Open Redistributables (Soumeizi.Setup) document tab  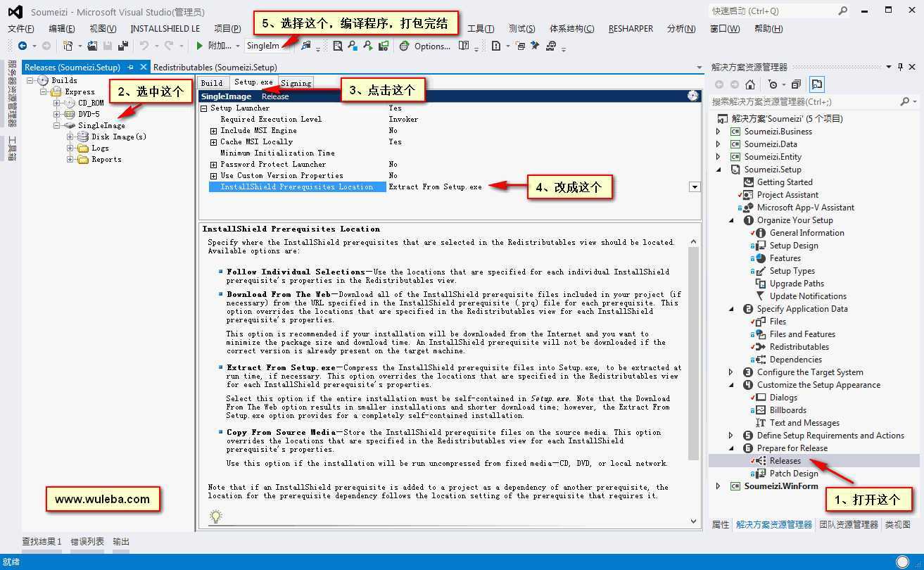coord(215,68)
